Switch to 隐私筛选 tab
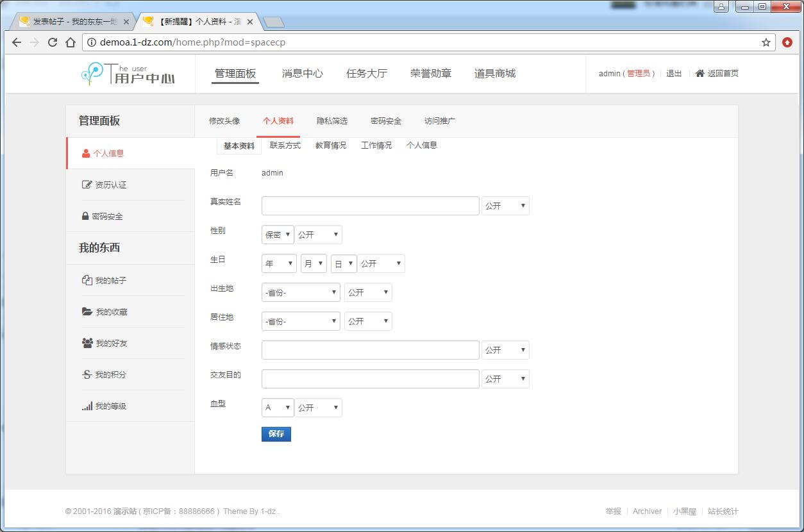The image size is (804, 532). point(332,121)
